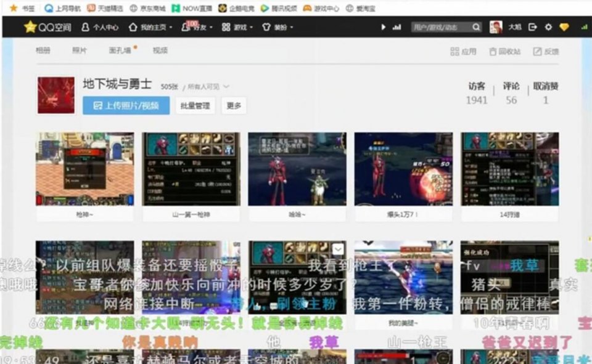Open the photo captioned 爆头1万7!
The width and height of the screenshot is (592, 364).
[403, 169]
